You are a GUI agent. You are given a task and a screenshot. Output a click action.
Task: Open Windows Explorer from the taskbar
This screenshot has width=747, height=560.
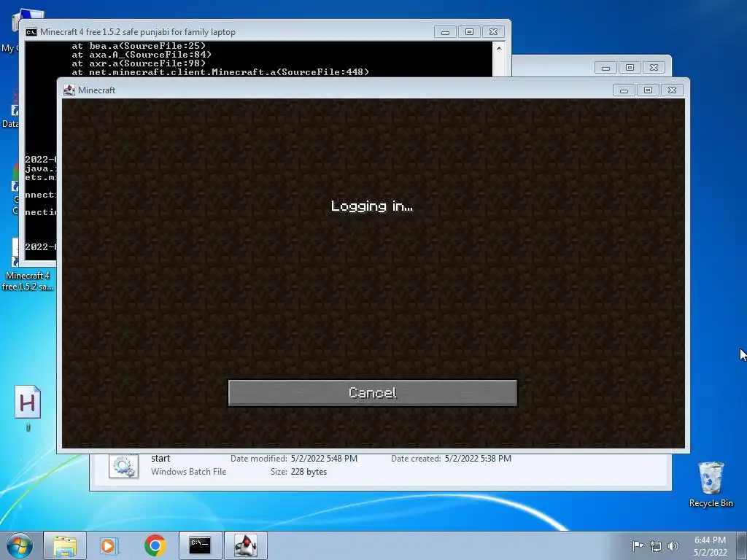click(65, 545)
